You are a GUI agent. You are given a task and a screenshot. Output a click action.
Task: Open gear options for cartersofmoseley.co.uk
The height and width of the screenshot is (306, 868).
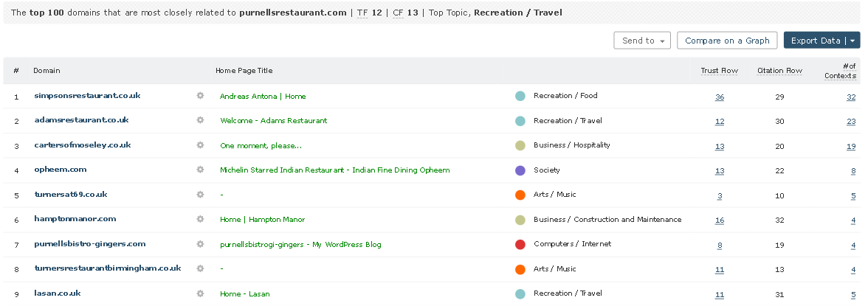200,145
